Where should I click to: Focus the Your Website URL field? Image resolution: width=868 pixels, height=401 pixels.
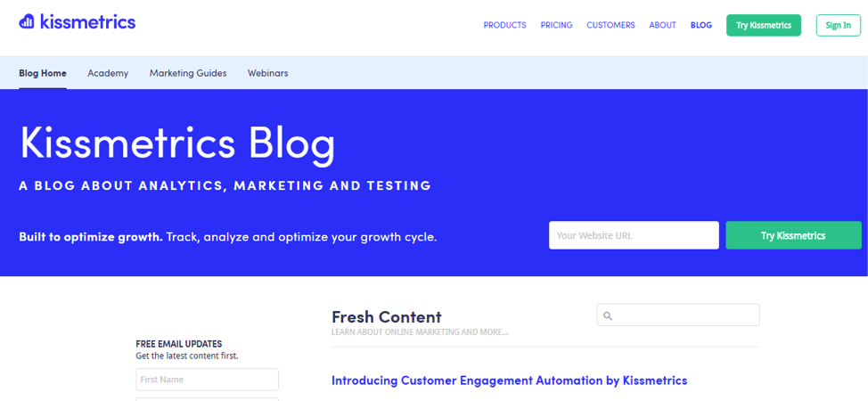pos(634,235)
